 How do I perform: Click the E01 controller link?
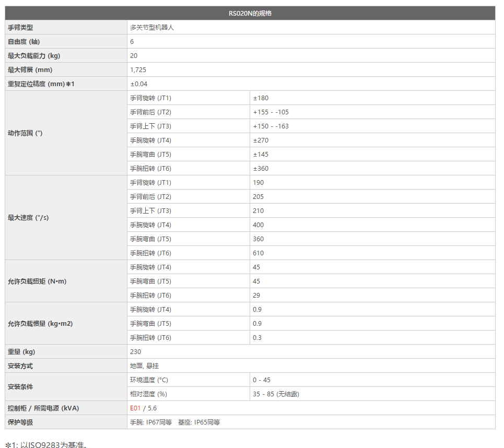(135, 408)
